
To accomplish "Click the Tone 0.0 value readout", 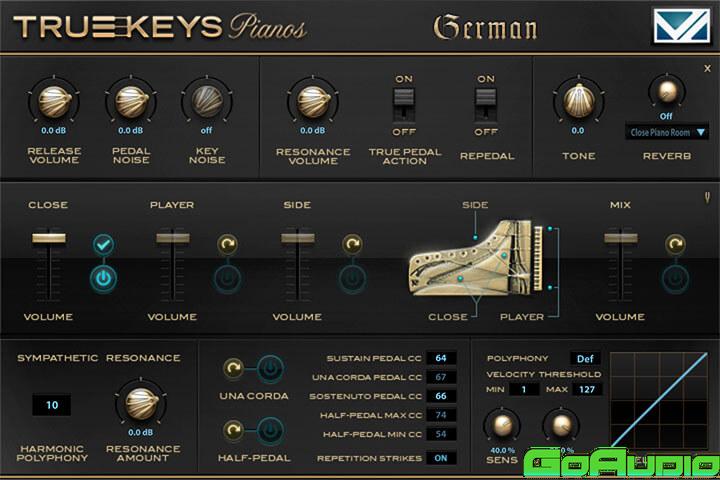I will pyautogui.click(x=578, y=130).
